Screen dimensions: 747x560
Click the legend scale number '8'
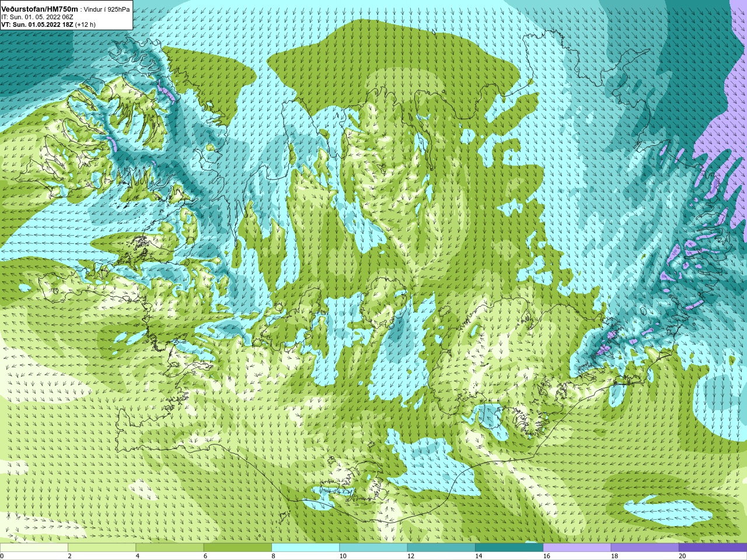tap(273, 556)
